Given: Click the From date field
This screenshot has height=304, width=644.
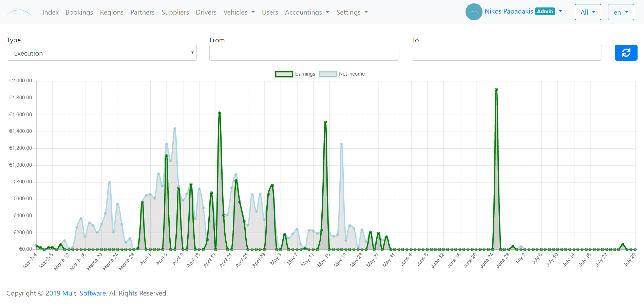Looking at the screenshot, I should tap(304, 53).
